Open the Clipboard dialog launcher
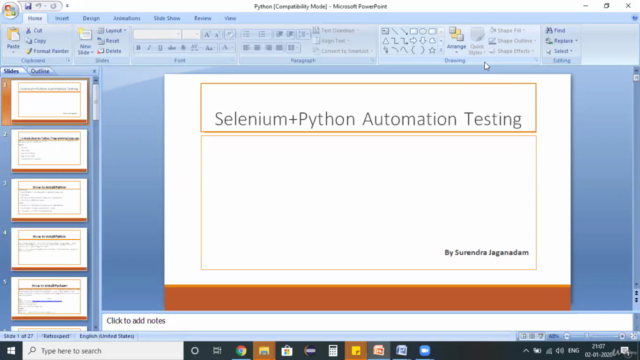The image size is (640, 360). tap(68, 60)
